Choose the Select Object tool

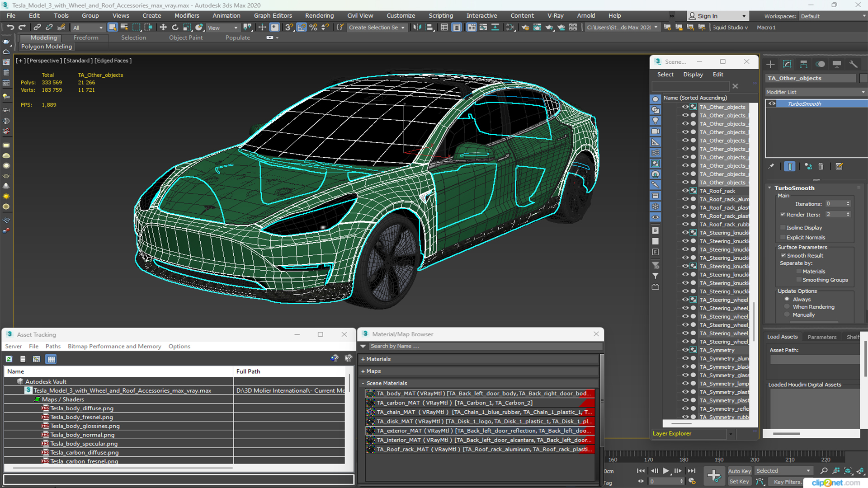tap(113, 28)
